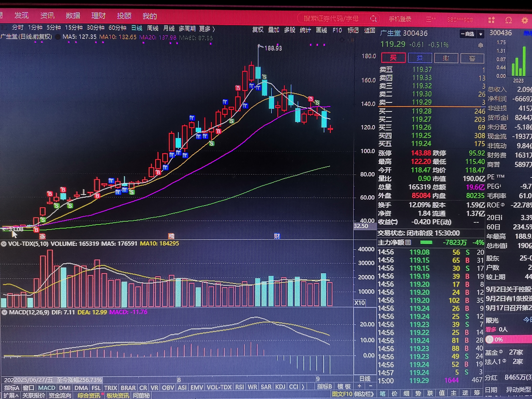Open customer service headset icon
Screen dimensions: 532x399
508,20
